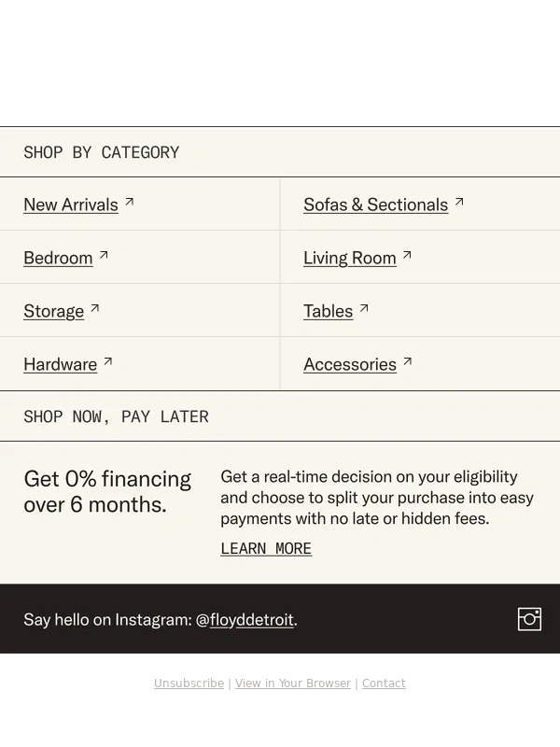The height and width of the screenshot is (747, 560).
Task: Click arrow icon next to Storage
Action: (95, 308)
